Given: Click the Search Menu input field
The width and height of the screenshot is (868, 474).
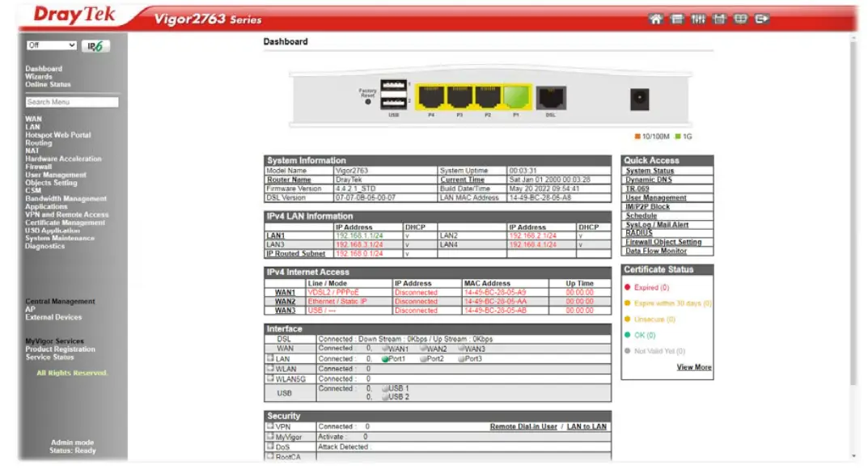Looking at the screenshot, I should 71,102.
